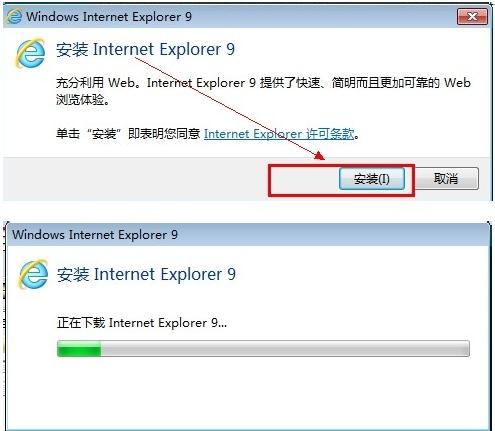Click the 安装 Internet Explorer 9 heading in the download dialog

146,274
